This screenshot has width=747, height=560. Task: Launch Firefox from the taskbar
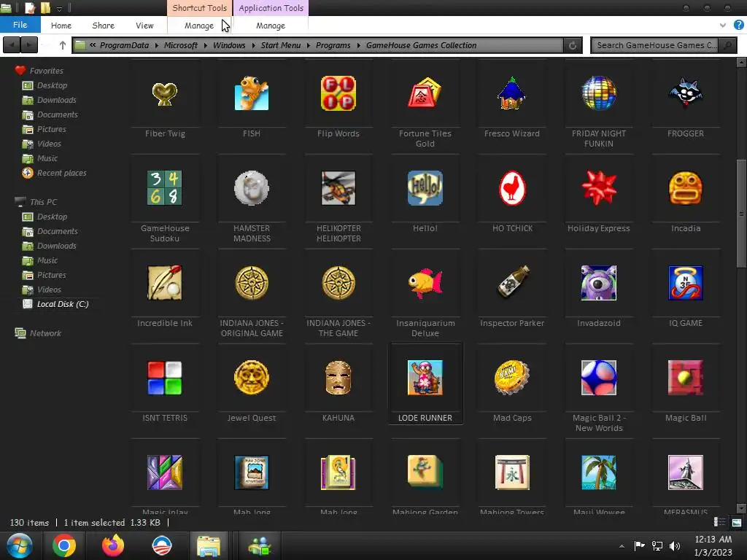pos(113,545)
